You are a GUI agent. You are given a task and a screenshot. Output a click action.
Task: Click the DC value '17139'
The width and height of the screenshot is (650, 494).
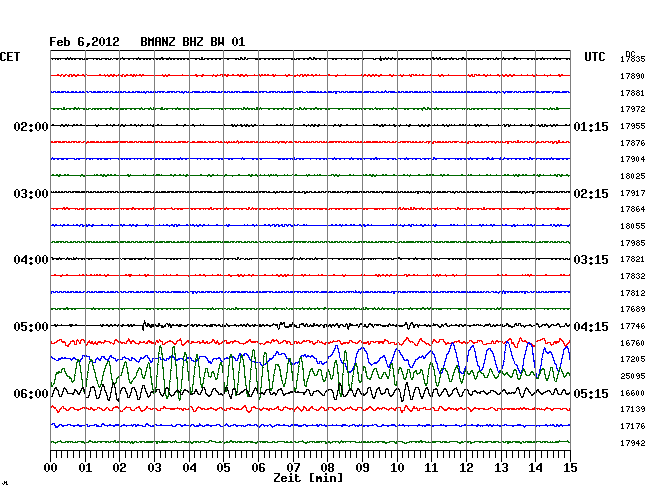point(633,409)
